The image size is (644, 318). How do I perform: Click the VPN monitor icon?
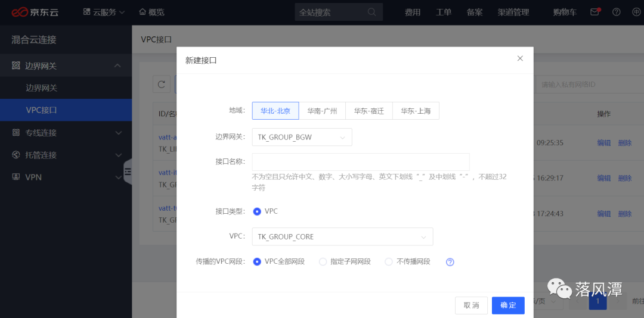point(16,177)
